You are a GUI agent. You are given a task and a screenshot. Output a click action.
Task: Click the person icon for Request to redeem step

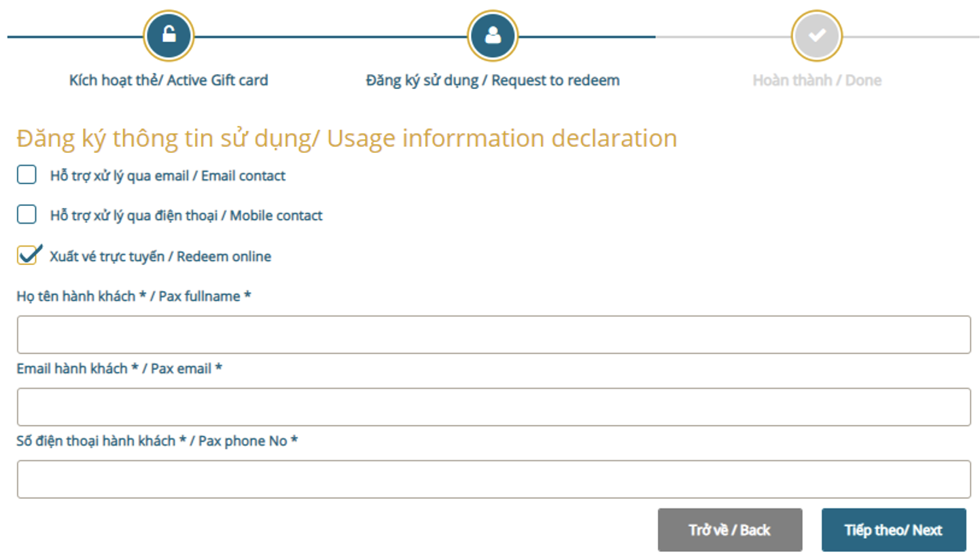pos(493,35)
